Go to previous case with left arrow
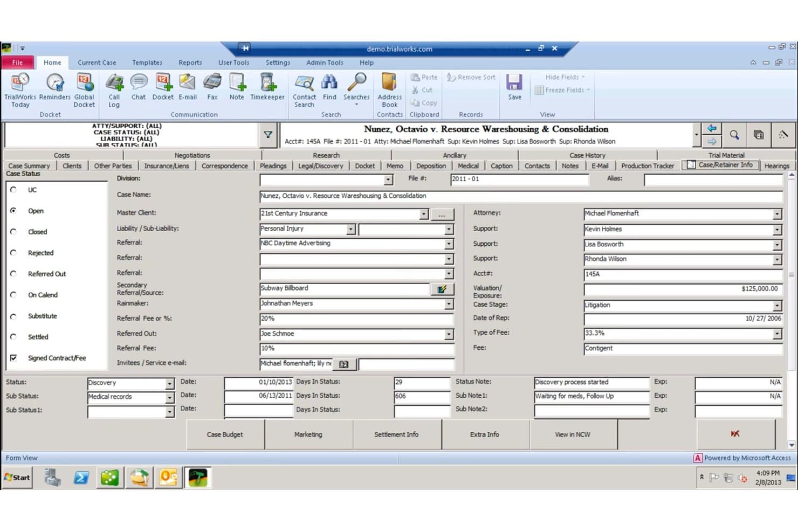Screen dimensions: 798x532 (x=712, y=128)
